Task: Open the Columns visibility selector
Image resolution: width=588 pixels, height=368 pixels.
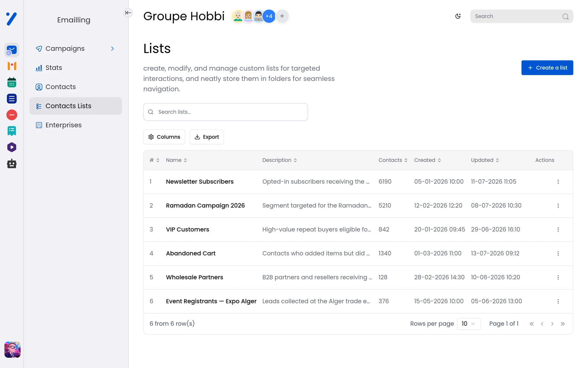Action: coord(164,137)
